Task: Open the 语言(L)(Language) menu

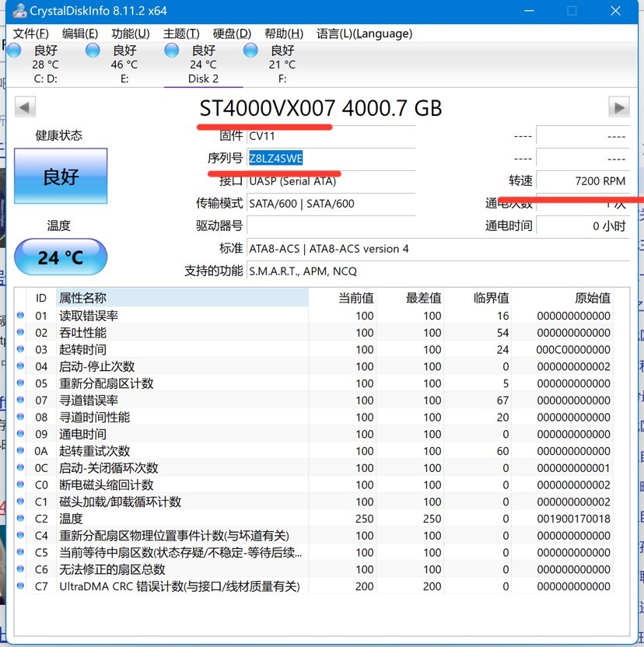Action: pyautogui.click(x=365, y=33)
